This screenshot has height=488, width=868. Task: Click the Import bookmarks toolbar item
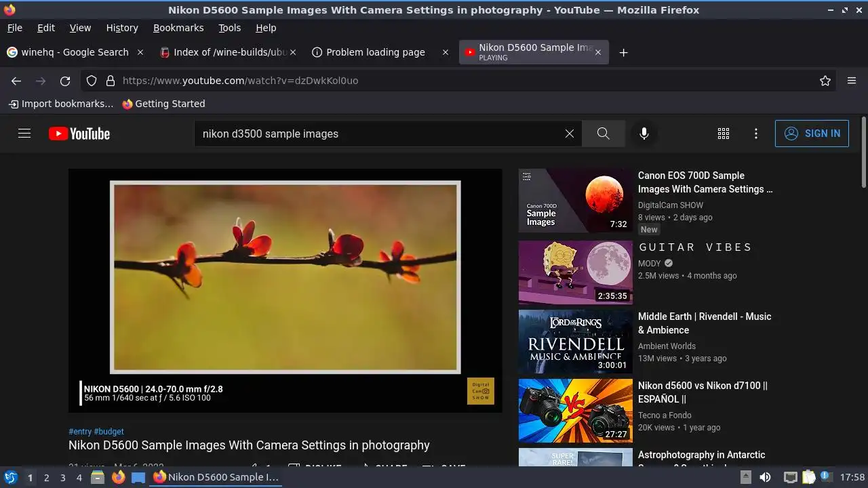(x=61, y=104)
